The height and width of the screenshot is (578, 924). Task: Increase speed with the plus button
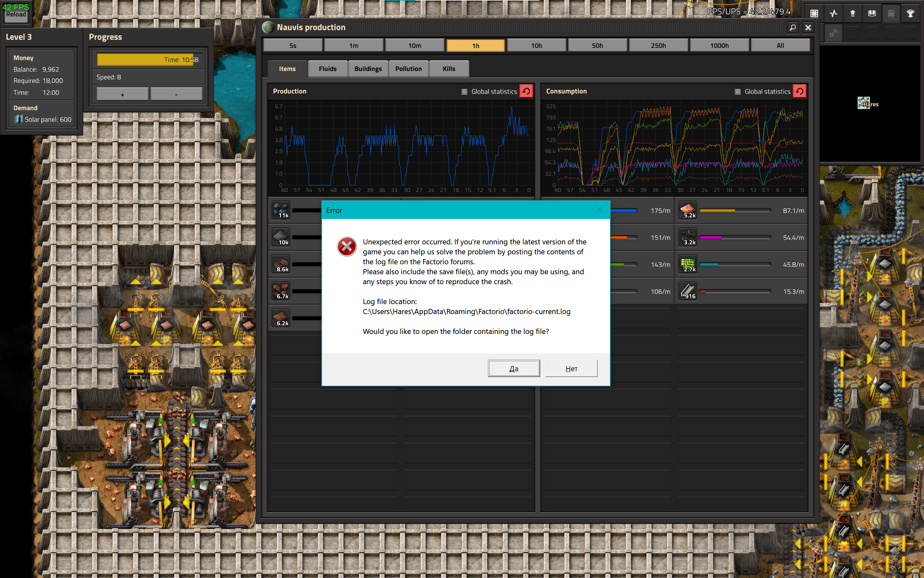click(122, 94)
